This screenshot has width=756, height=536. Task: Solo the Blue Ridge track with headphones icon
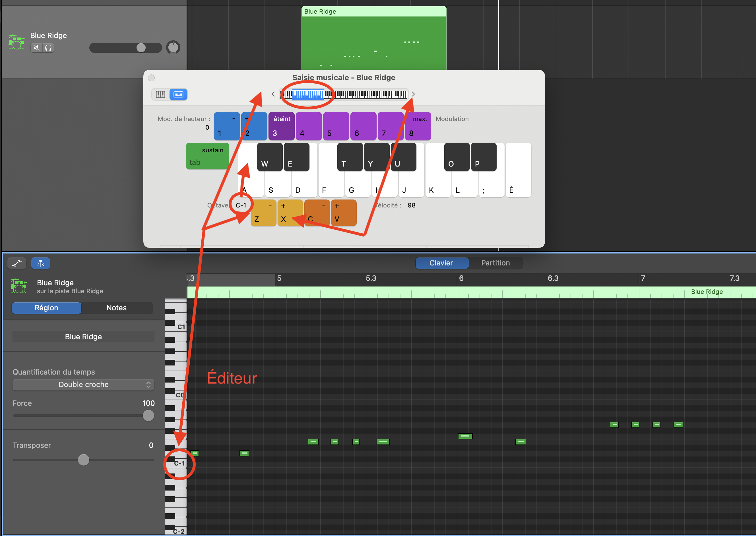49,48
